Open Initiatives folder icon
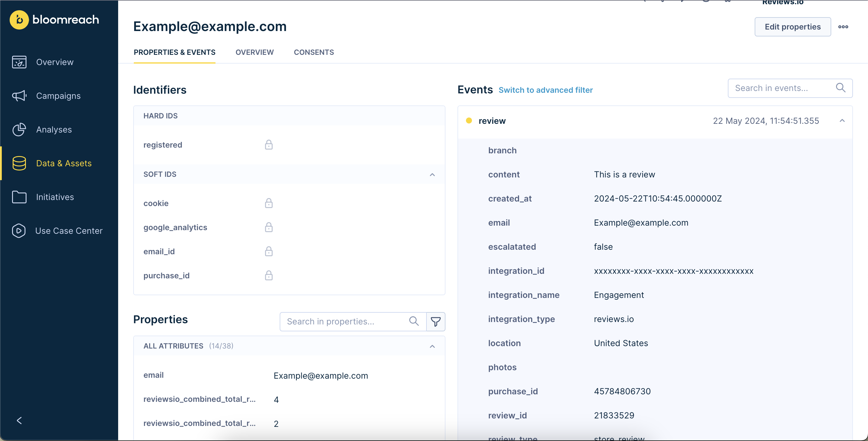Image resolution: width=868 pixels, height=441 pixels. 19,197
